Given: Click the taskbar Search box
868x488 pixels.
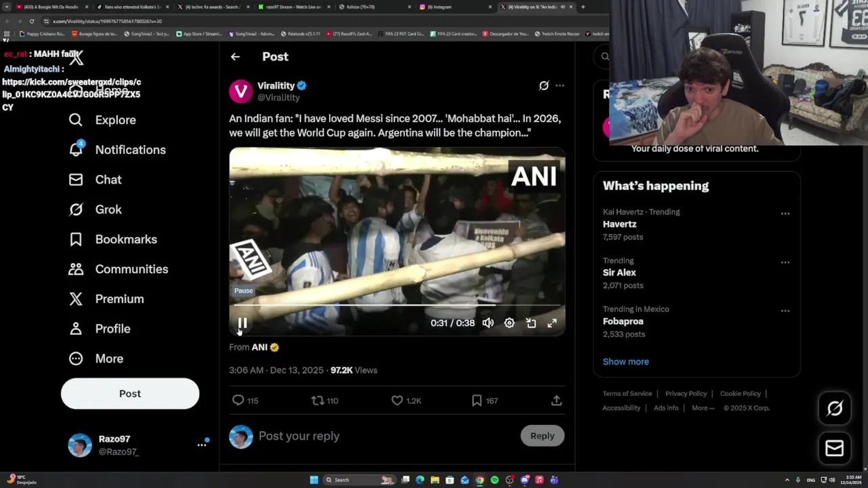Looking at the screenshot, I should tap(359, 480).
